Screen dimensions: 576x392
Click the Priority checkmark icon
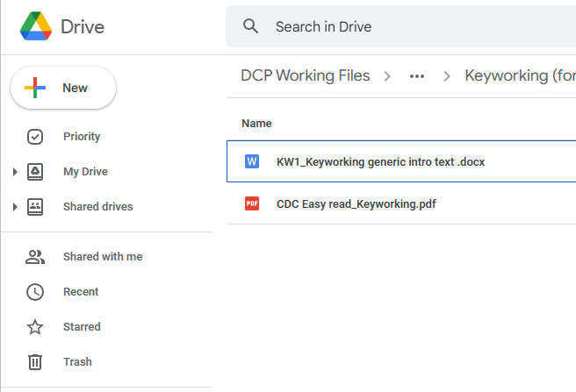(35, 137)
